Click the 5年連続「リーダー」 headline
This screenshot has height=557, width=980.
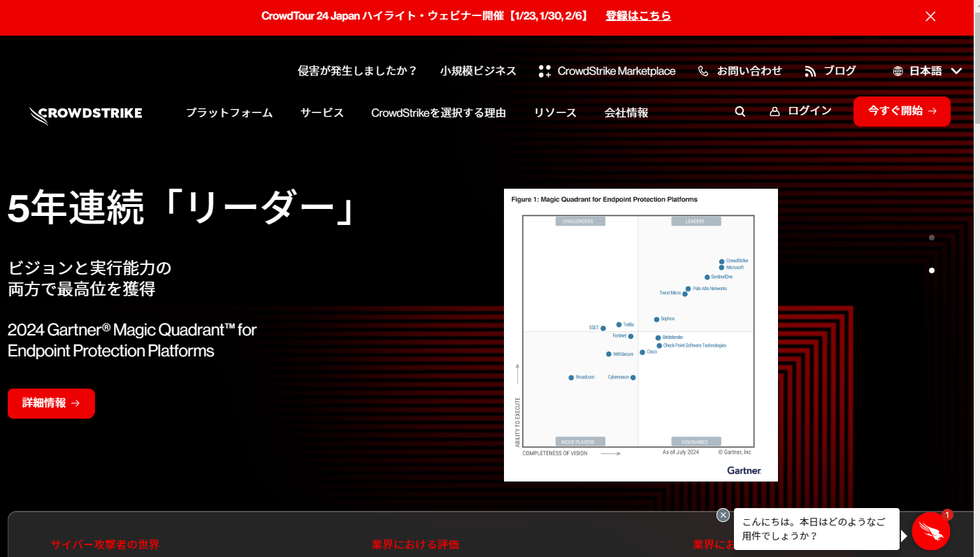click(182, 208)
